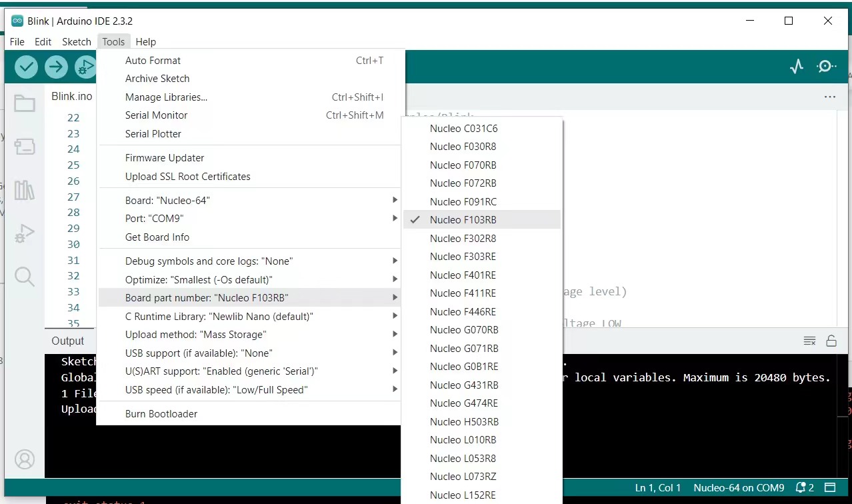Open the File menu
Screen dimensions: 852x504
(17, 41)
